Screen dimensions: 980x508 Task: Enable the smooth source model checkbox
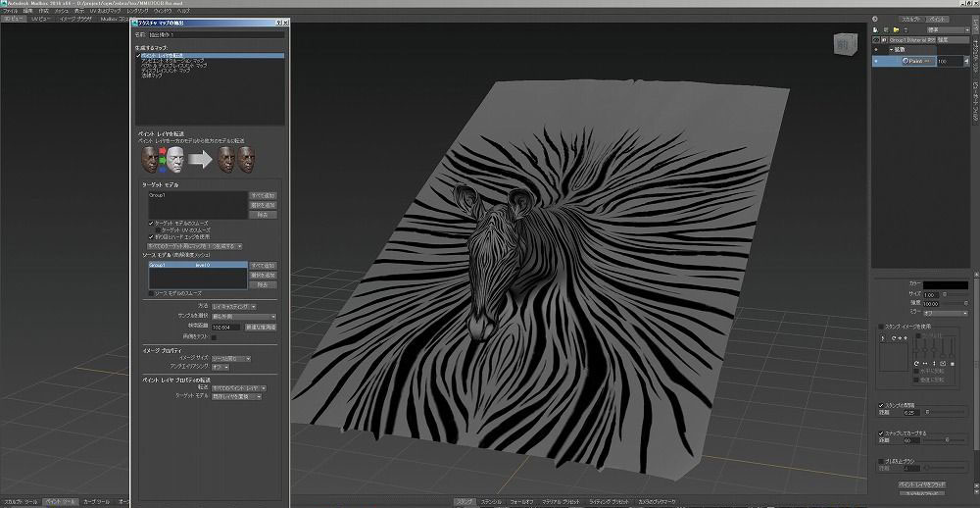click(150, 293)
